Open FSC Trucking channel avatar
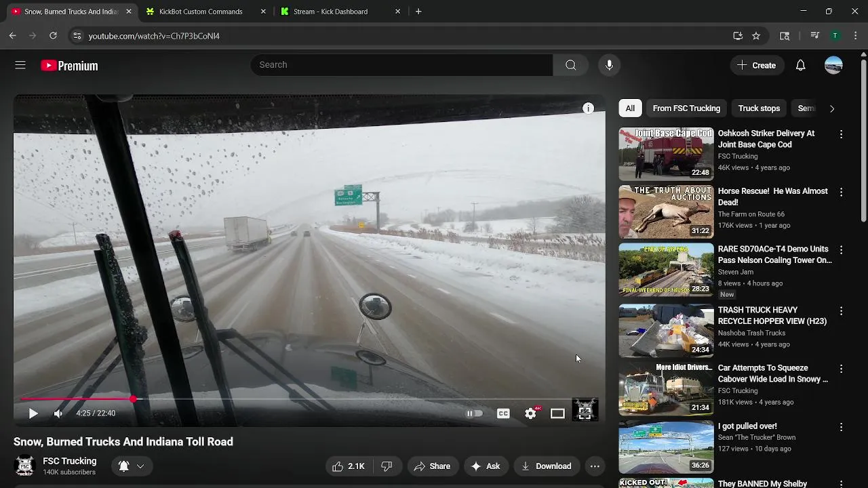The image size is (868, 488). pyautogui.click(x=24, y=466)
